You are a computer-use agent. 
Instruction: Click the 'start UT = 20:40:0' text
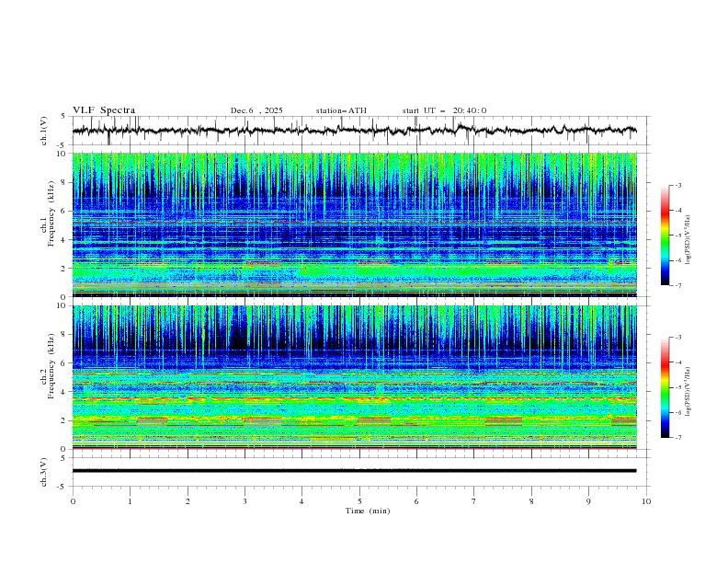[444, 110]
